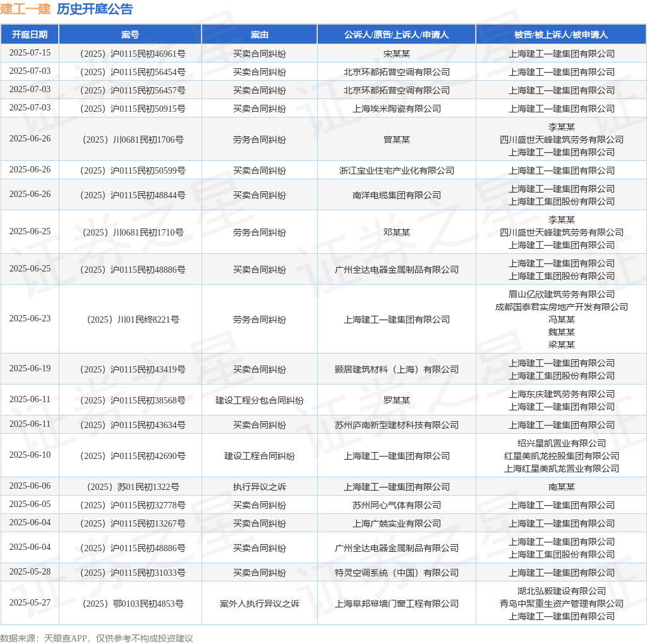
Task: Click defendant 眉山亿欣建筑劳务有限公司
Action: [561, 294]
